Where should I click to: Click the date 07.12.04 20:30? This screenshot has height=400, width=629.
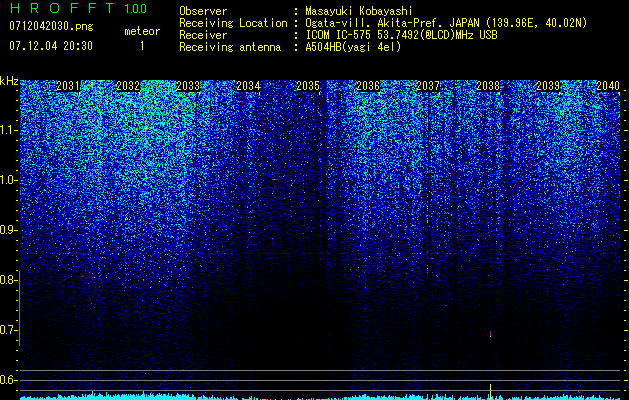[x=51, y=46]
